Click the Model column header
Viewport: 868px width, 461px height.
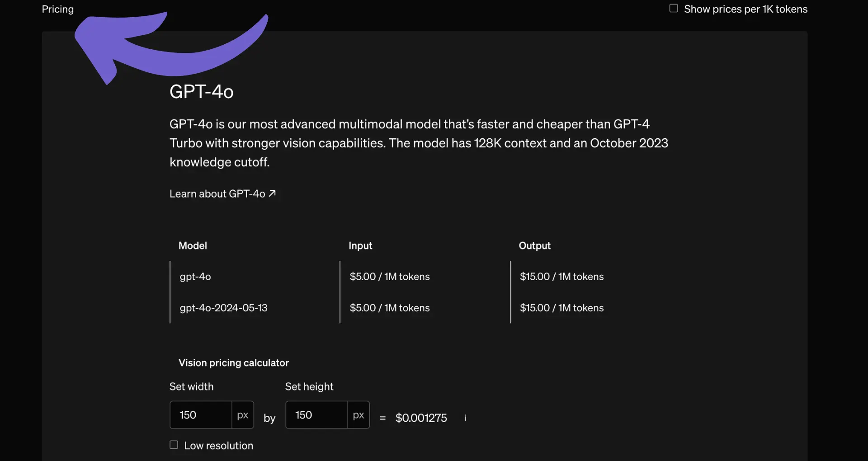click(193, 246)
